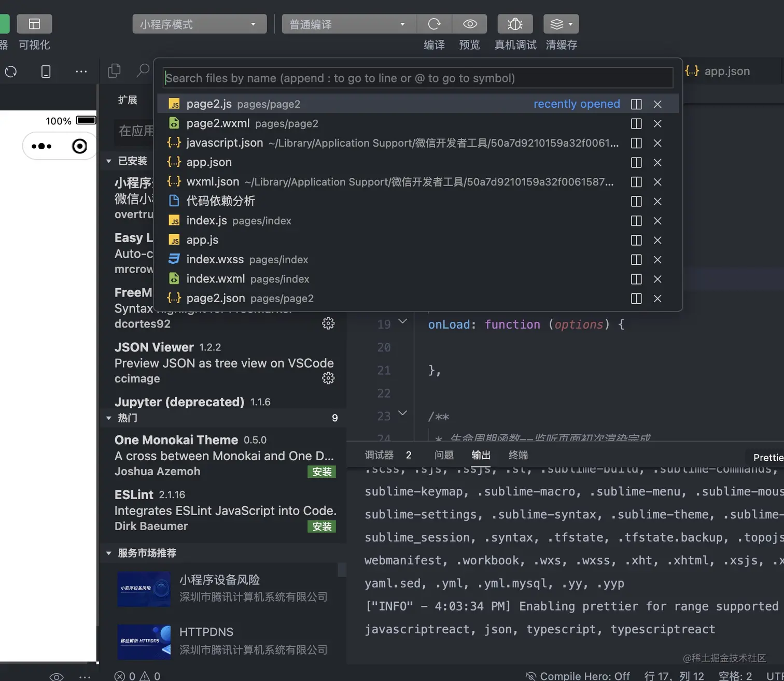Image resolution: width=784 pixels, height=681 pixels.
Task: Click the search magnifier icon in sidebar
Action: coord(143,70)
